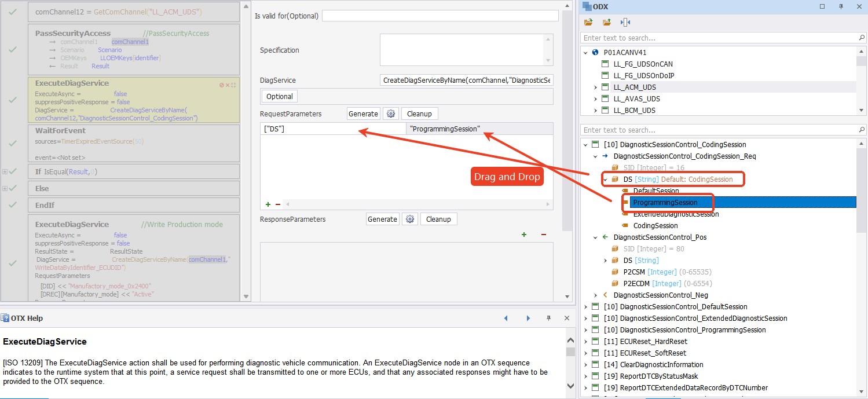868x399 pixels.
Task: Click the OTX Help panel title icon
Action: [x=5, y=318]
